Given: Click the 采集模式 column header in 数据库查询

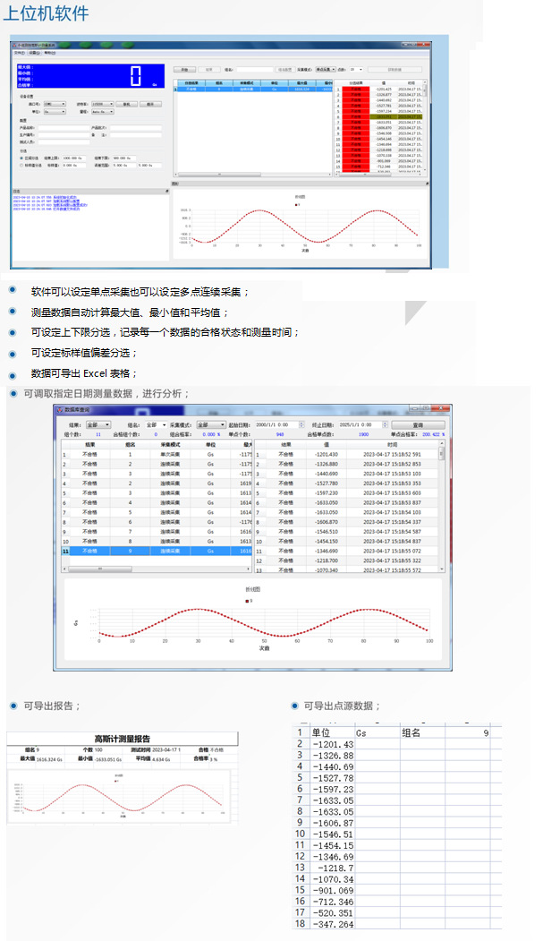Looking at the screenshot, I should click(x=170, y=445).
